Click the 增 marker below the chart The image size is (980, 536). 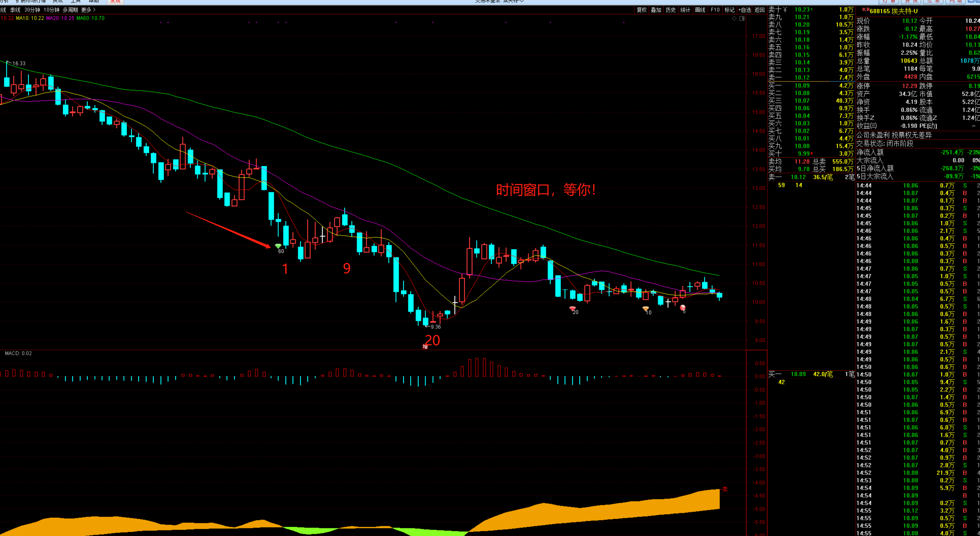[425, 346]
